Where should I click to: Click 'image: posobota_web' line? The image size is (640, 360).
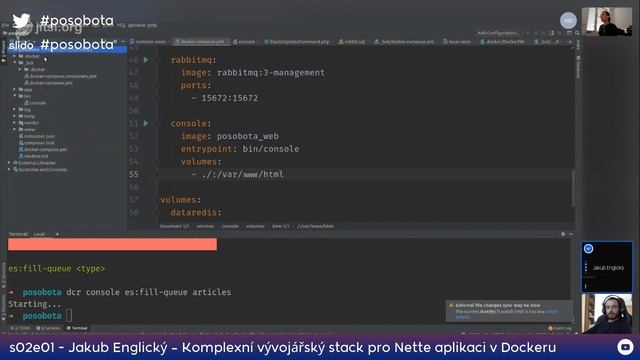click(230, 136)
